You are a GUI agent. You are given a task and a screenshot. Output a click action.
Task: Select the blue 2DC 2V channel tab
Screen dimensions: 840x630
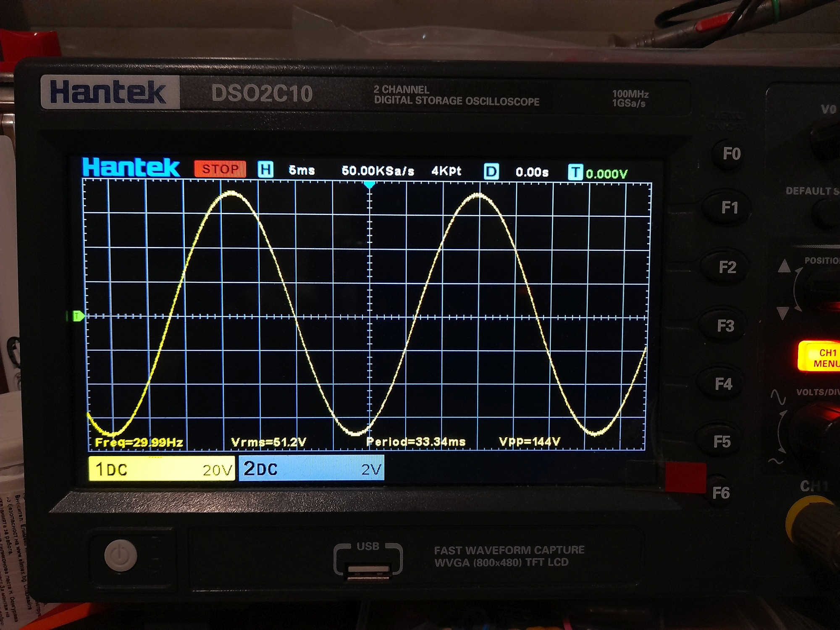click(311, 469)
